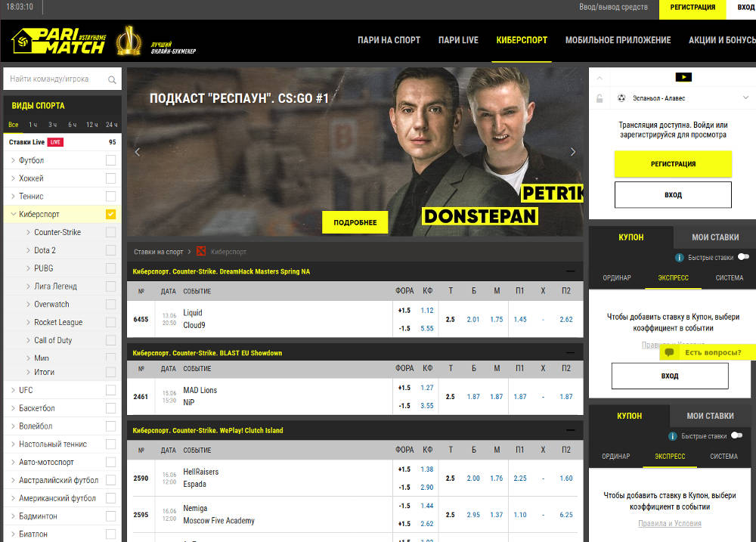Open ПАРИ НА СПОРТ menu

(x=389, y=41)
